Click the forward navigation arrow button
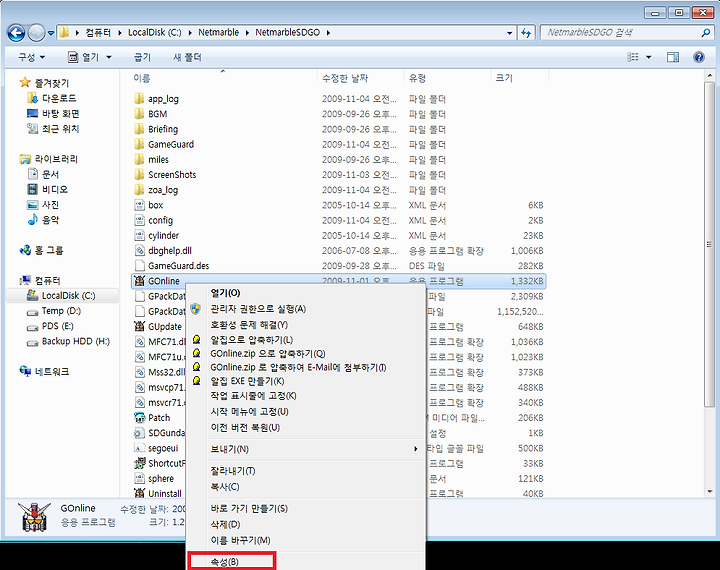Screen dimensions: 720x570 [x=36, y=33]
